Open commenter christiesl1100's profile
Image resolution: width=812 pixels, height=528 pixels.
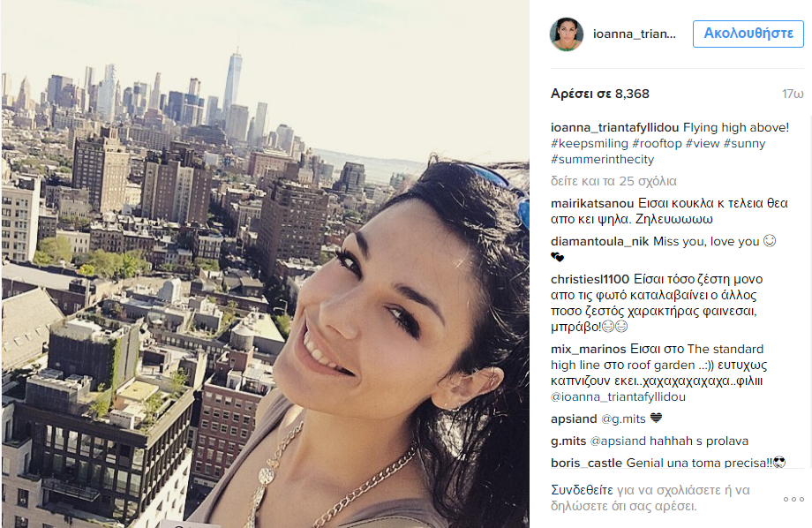590,279
